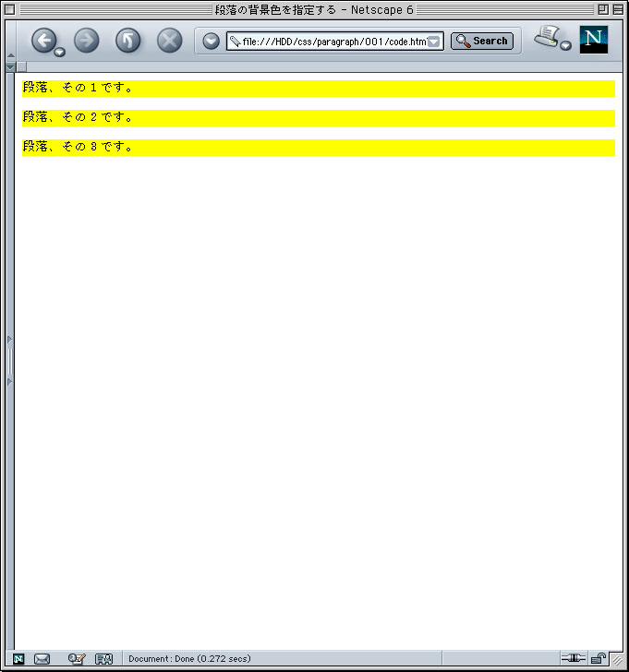The width and height of the screenshot is (629, 672).
Task: Expand the collapsed personal toolbar grippy
Action: (x=11, y=67)
